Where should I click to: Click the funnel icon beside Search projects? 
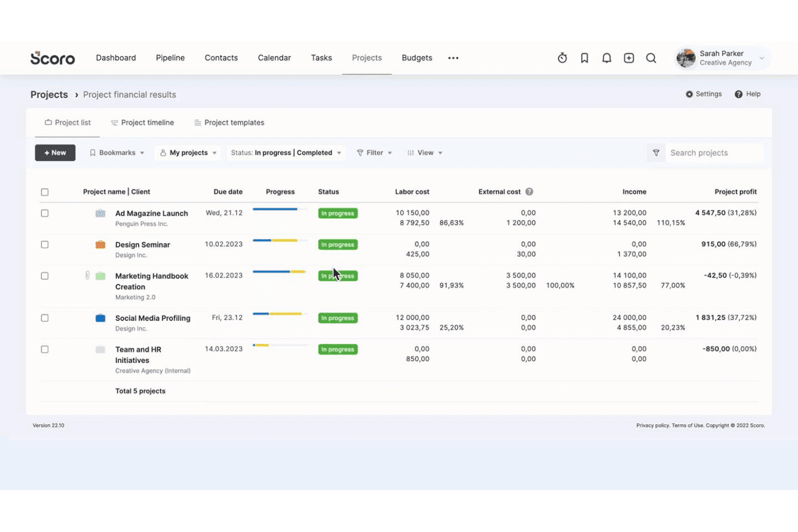tap(656, 153)
